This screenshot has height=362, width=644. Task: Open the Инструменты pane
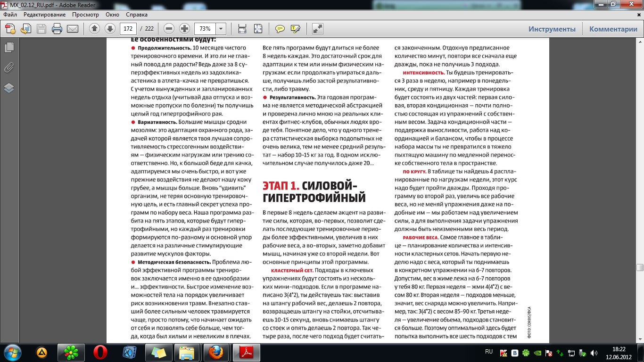pyautogui.click(x=552, y=29)
